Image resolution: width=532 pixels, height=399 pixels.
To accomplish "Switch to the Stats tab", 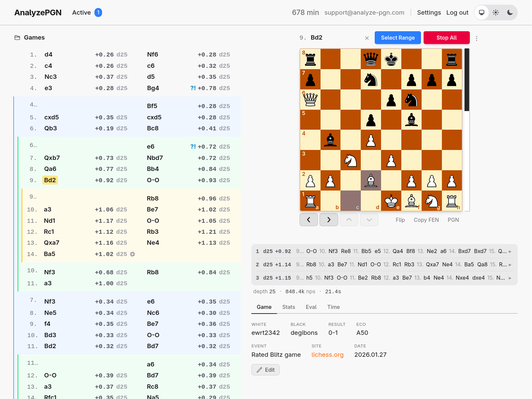I will point(289,307).
